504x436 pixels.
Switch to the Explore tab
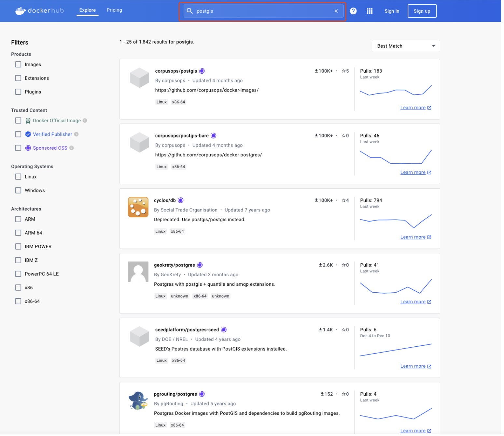(88, 10)
